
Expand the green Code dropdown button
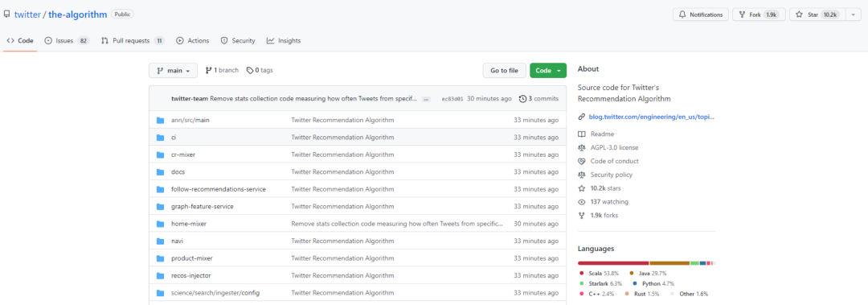[x=548, y=71]
